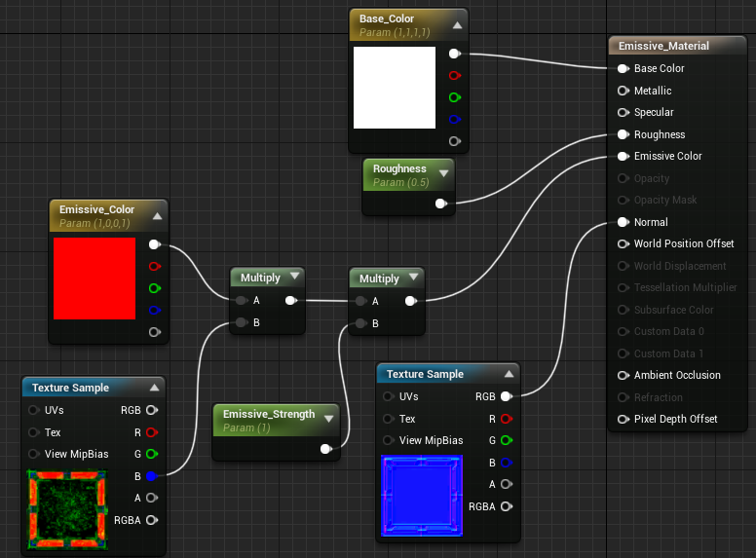
Task: Click input pin B of the right Multiply node
Action: point(360,323)
